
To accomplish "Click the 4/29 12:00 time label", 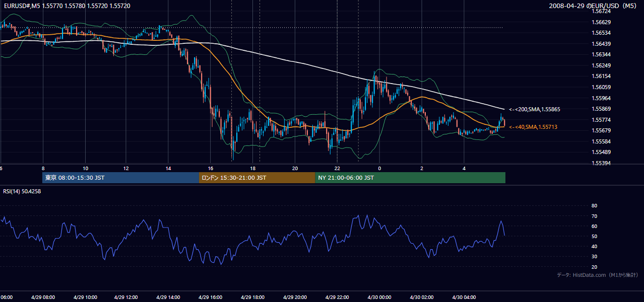I will click(x=127, y=297).
